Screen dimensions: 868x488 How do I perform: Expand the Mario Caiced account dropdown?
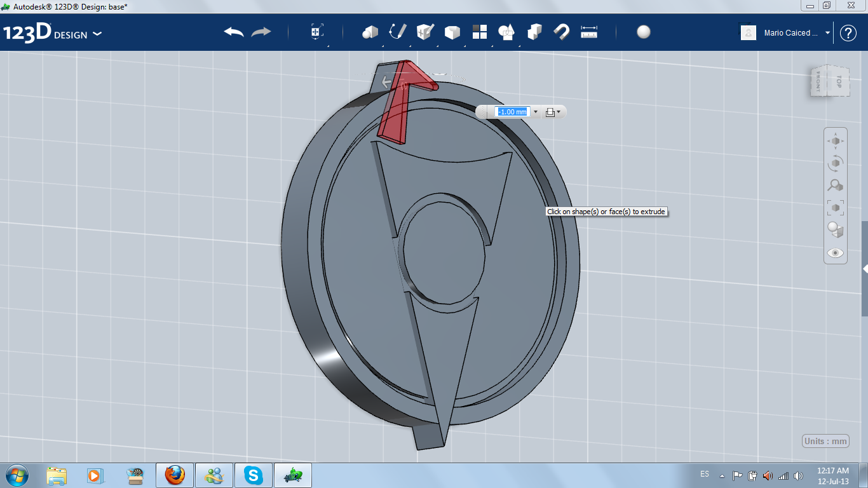point(827,33)
